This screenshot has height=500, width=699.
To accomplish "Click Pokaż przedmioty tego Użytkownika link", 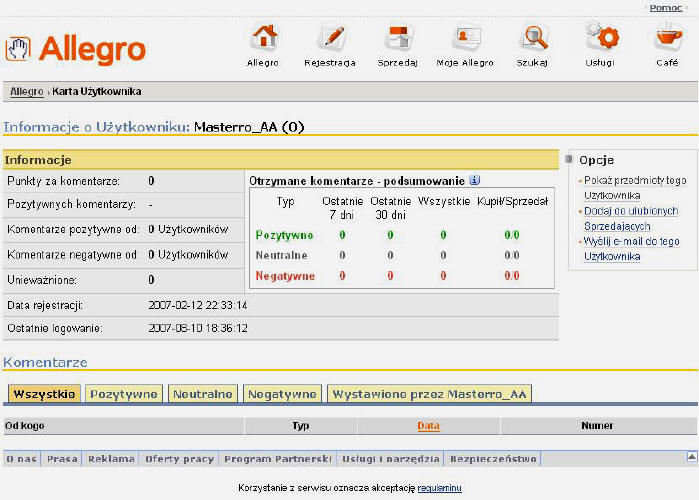I will click(x=635, y=188).
